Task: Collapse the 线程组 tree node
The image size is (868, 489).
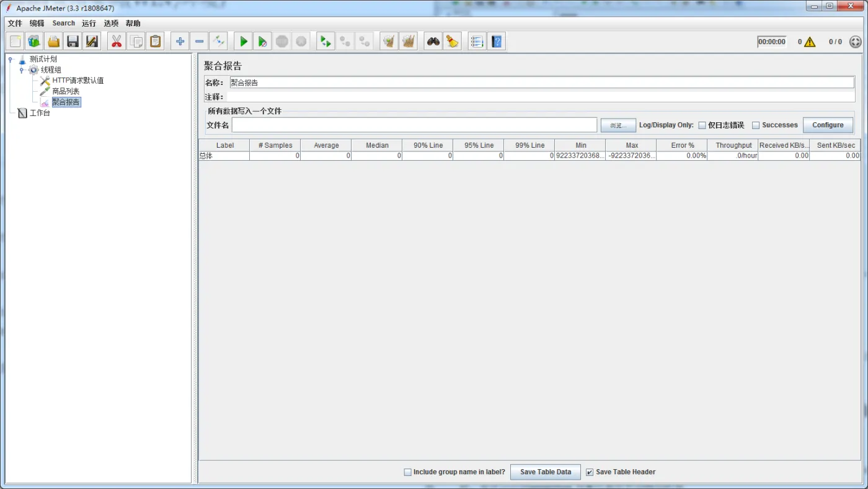Action: [x=22, y=70]
